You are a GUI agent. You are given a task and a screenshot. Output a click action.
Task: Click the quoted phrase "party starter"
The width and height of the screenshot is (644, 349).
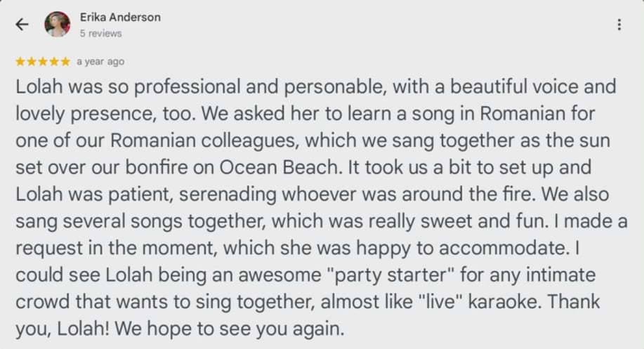point(390,275)
